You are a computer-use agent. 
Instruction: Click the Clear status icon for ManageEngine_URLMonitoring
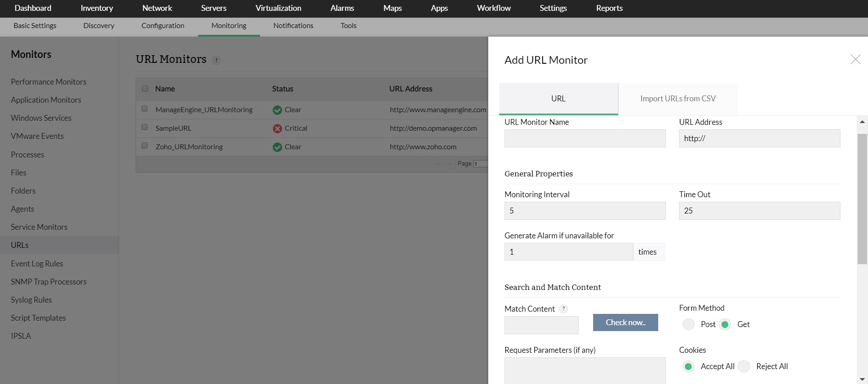277,110
